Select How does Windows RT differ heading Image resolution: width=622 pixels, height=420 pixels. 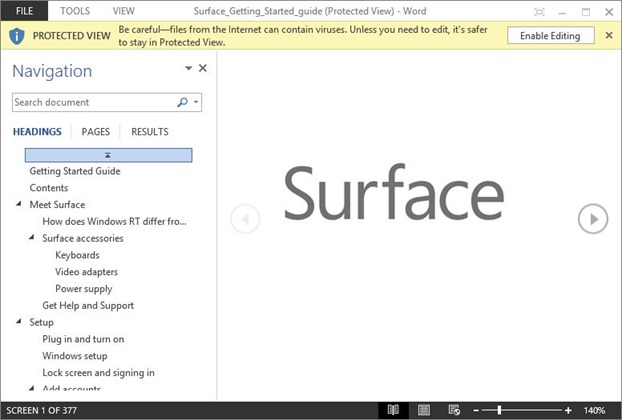(114, 221)
